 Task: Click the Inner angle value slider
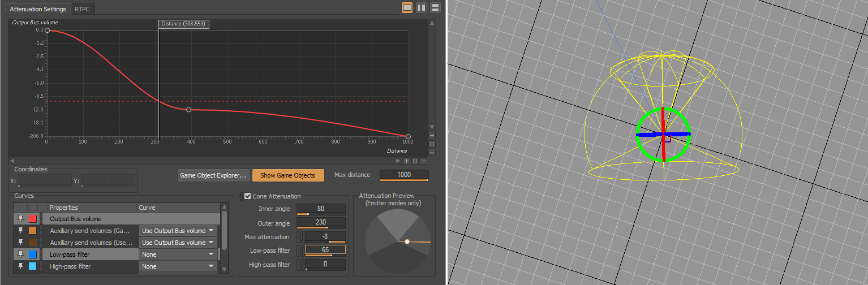pos(321,209)
